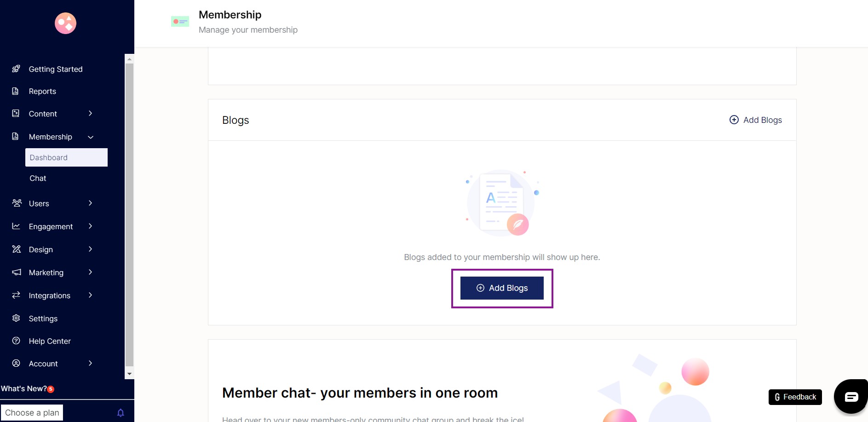
Task: Select Dashboard under Membership
Action: 66,157
